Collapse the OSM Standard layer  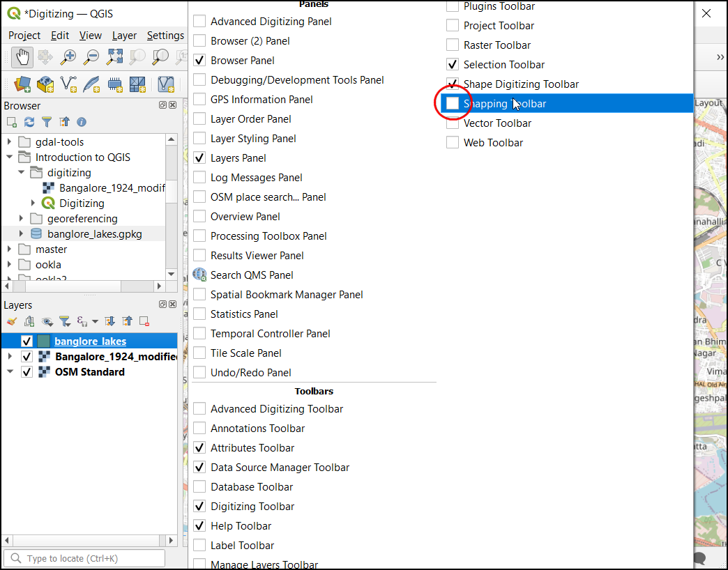[10, 372]
